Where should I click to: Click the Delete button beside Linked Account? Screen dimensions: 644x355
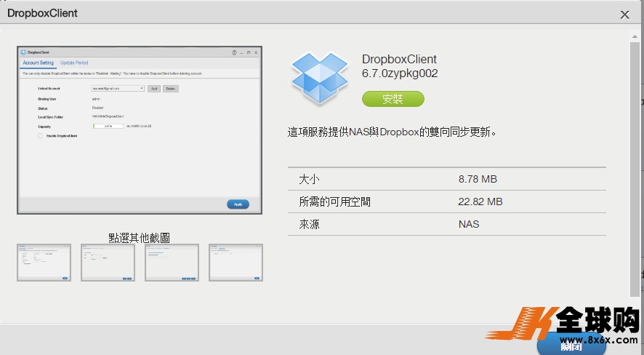point(171,88)
